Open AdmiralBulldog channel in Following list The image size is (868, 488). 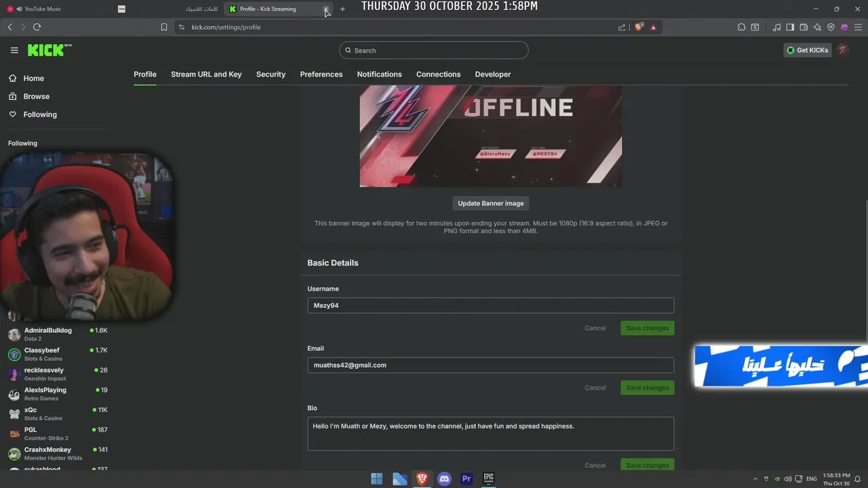click(x=58, y=334)
